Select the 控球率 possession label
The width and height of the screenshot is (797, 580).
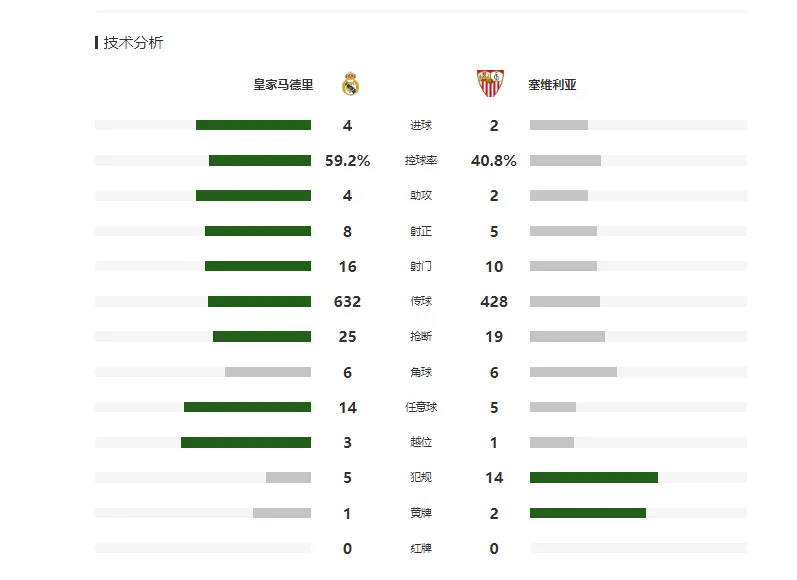421,161
